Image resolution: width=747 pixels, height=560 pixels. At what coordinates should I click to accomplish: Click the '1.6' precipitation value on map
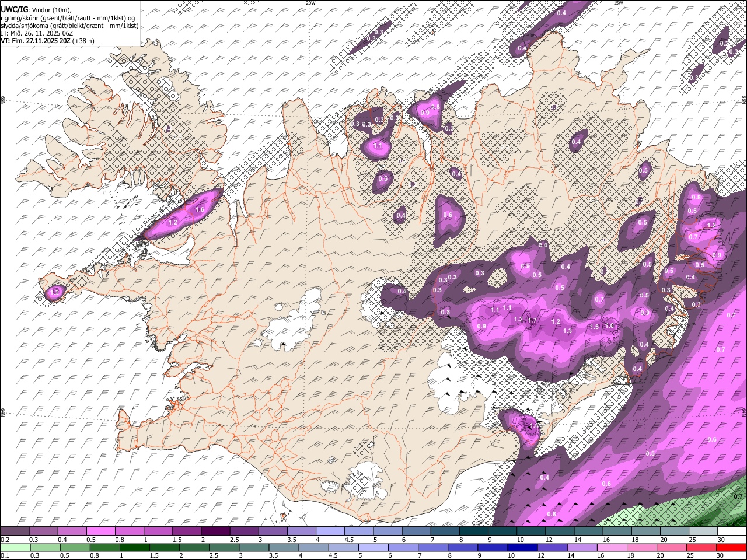click(x=199, y=209)
